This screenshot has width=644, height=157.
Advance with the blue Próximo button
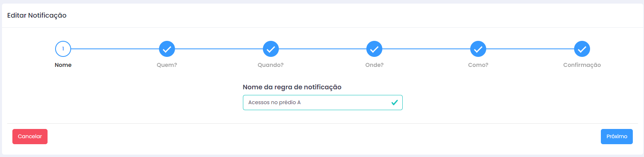[617, 137]
